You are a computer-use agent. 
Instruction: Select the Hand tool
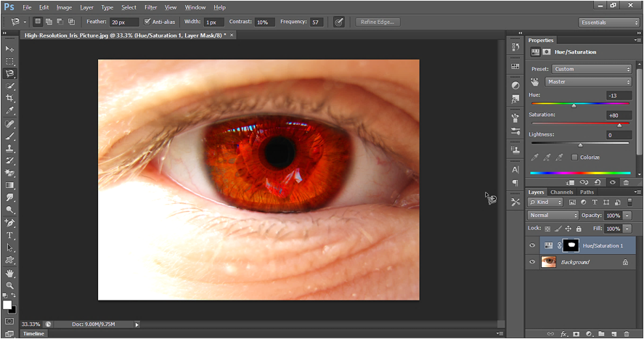coord(10,273)
